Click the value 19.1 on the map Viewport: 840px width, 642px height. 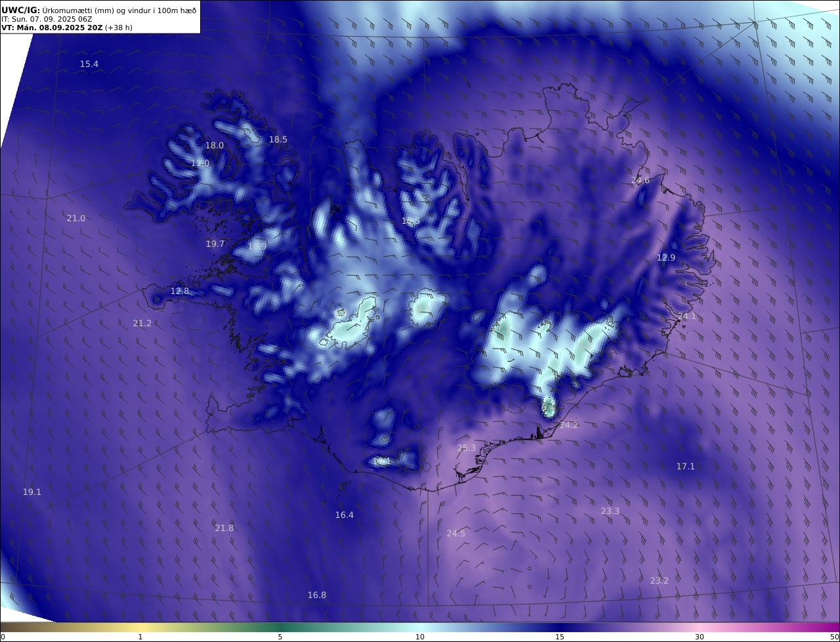click(x=32, y=492)
